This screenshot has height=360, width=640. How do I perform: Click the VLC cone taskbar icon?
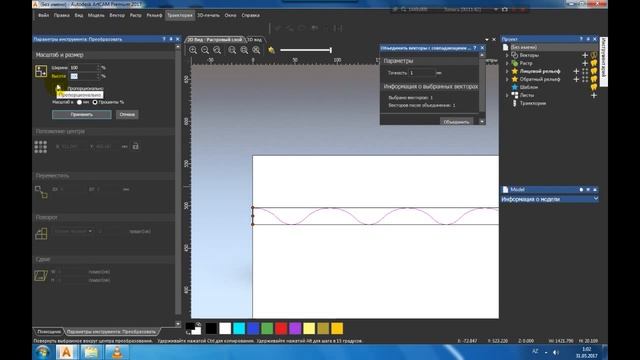117,352
